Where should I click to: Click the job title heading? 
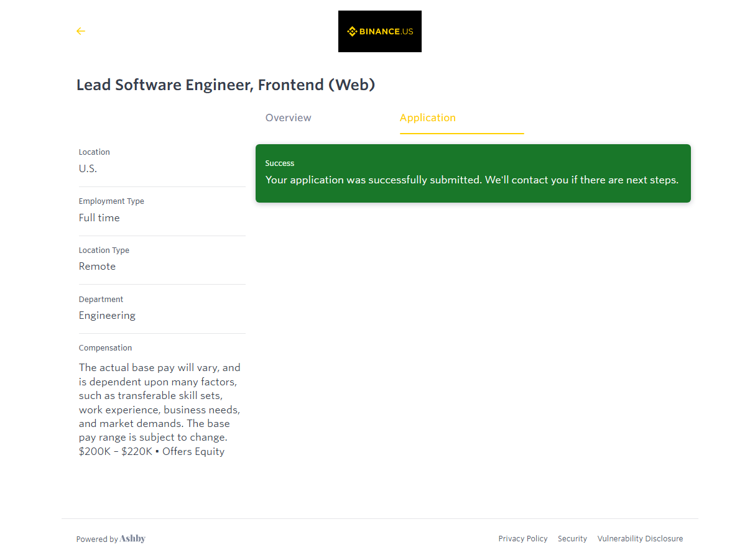tap(226, 85)
